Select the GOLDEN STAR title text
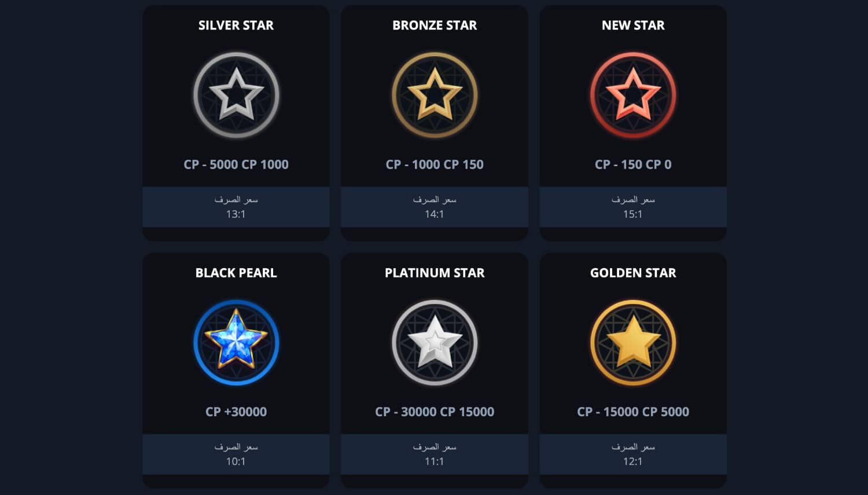Screen dimensions: 868x495 coord(633,273)
